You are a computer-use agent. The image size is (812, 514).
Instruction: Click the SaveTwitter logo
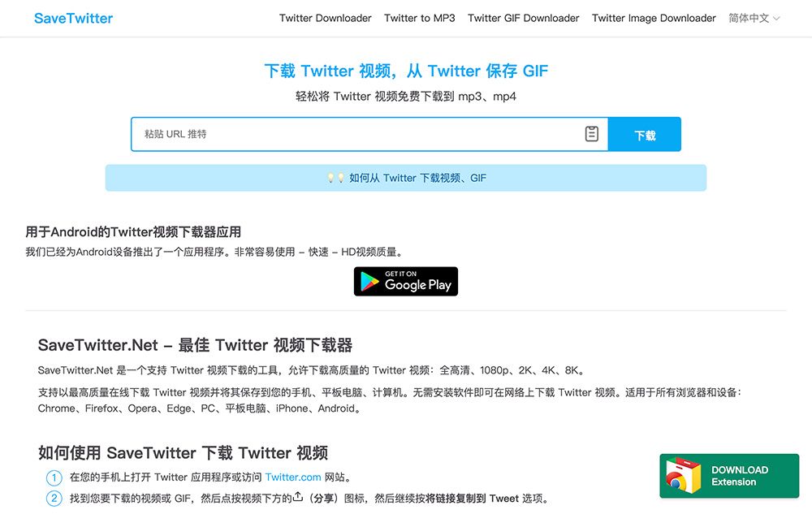pyautogui.click(x=74, y=18)
